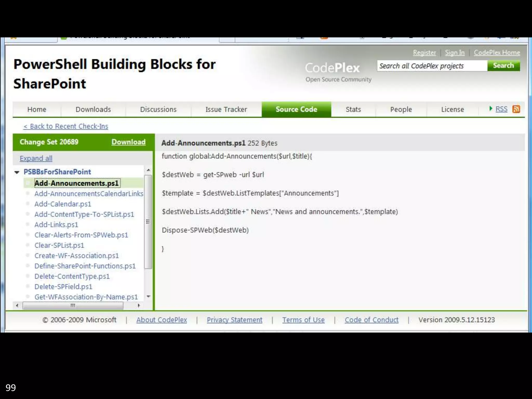
Task: Click the $template = $destWeb.ListTemplates code line
Action: [x=250, y=193]
